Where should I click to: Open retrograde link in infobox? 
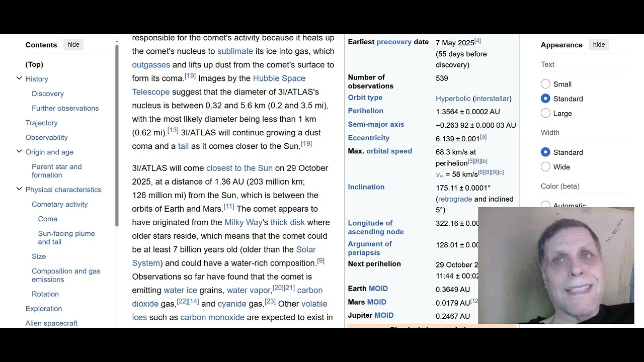point(455,199)
